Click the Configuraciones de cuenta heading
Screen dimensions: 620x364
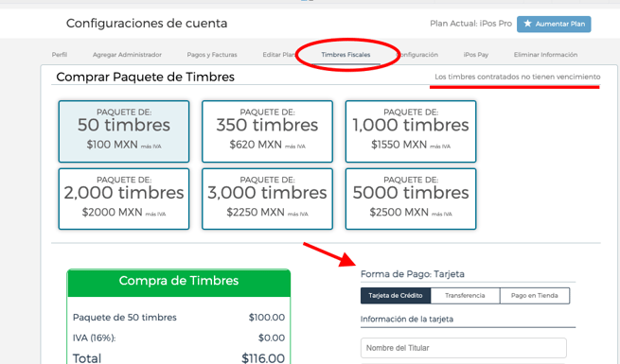[x=147, y=24]
